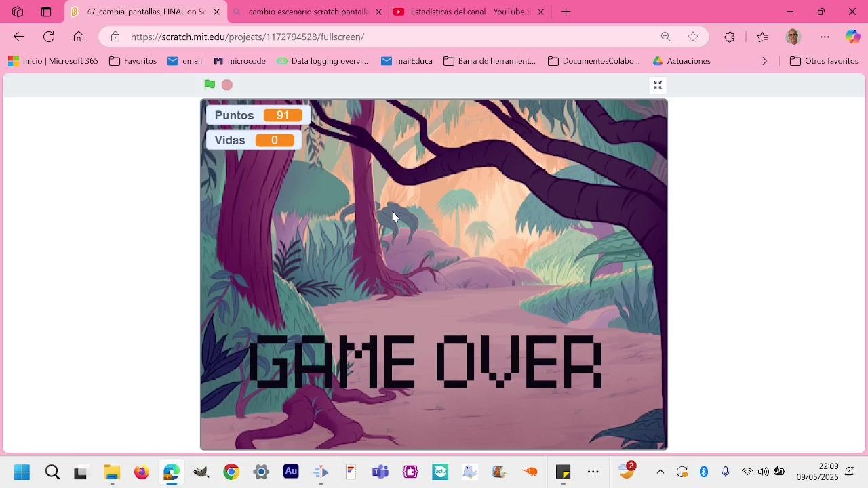Close the cambio escenario scratch tab

pyautogui.click(x=378, y=12)
